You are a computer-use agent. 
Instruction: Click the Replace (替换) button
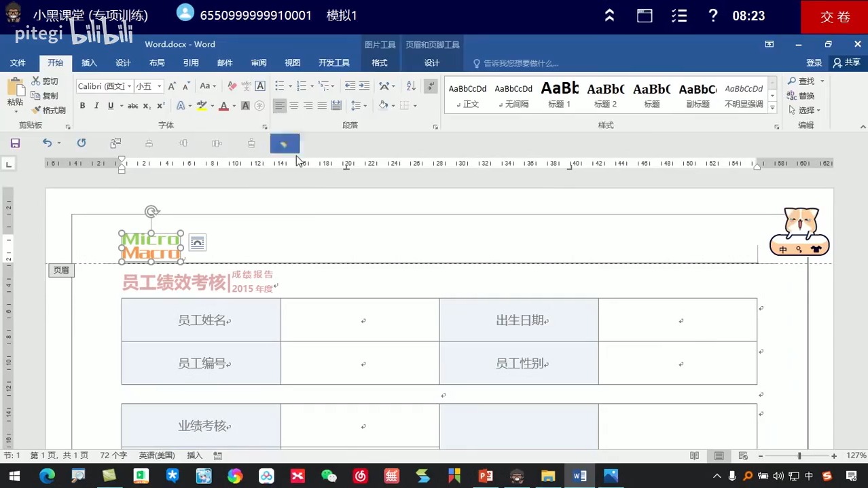[x=801, y=96]
